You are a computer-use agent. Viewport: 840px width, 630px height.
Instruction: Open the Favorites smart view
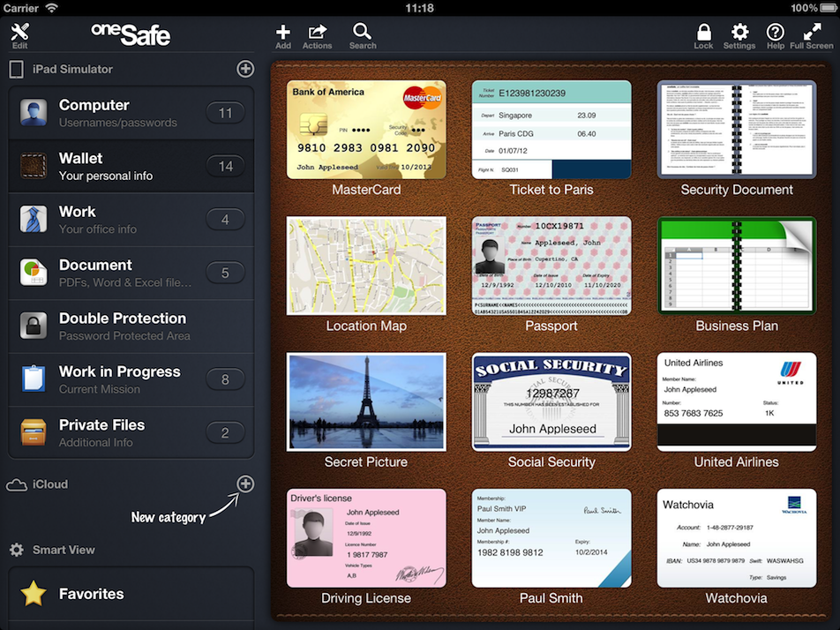pyautogui.click(x=131, y=594)
